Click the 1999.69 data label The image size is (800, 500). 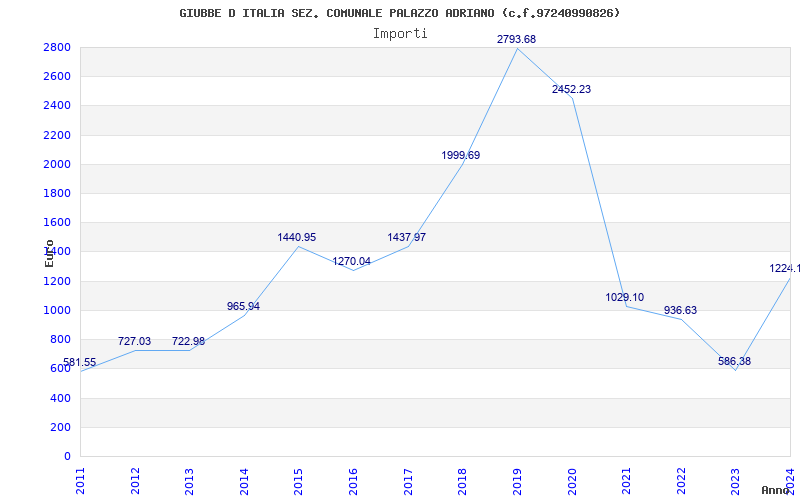tap(461, 155)
